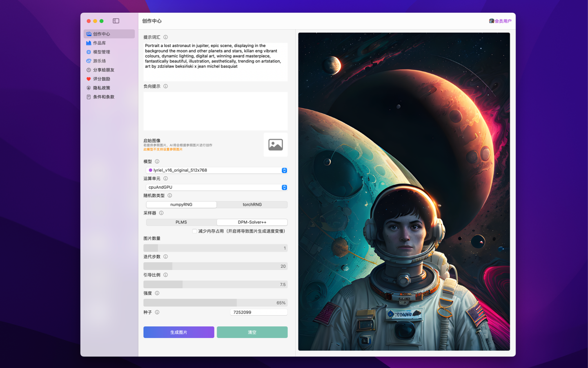Click the 会员用户 avatar icon
588x368 pixels.
coord(492,21)
